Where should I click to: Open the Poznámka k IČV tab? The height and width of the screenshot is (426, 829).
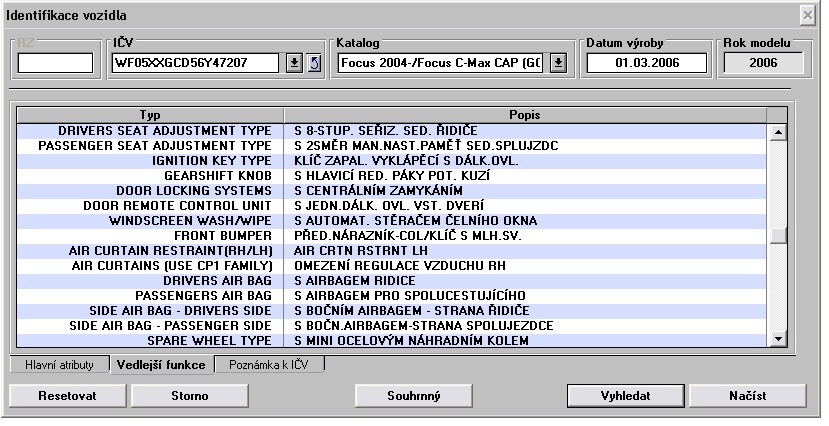(269, 365)
